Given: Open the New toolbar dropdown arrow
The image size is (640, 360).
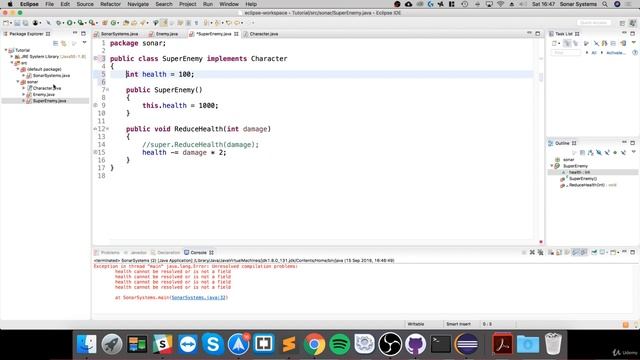Looking at the screenshot, I should pyautogui.click(x=11, y=23).
